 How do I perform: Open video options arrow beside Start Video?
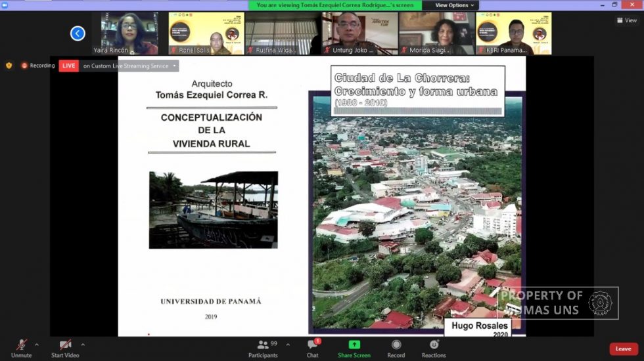[x=83, y=345]
